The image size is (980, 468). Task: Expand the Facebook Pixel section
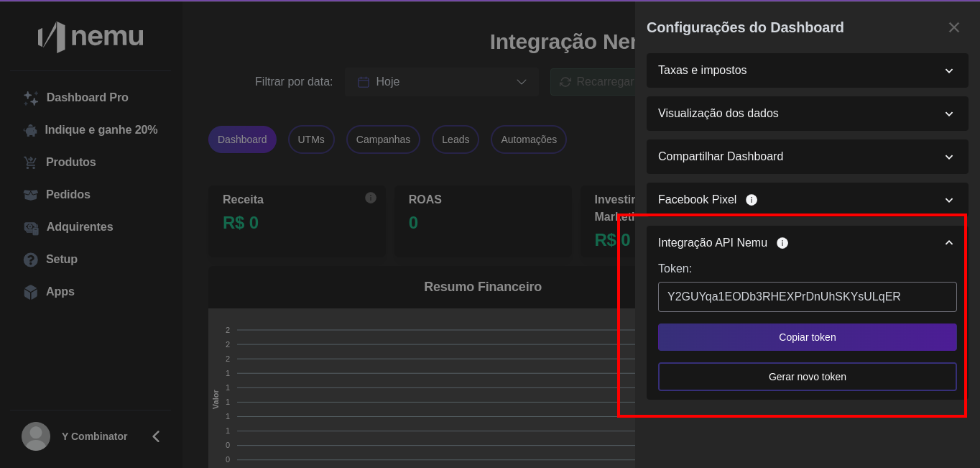tap(808, 200)
